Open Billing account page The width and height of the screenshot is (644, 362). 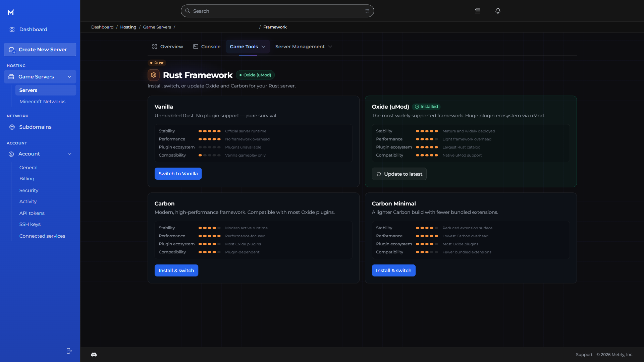click(x=27, y=179)
